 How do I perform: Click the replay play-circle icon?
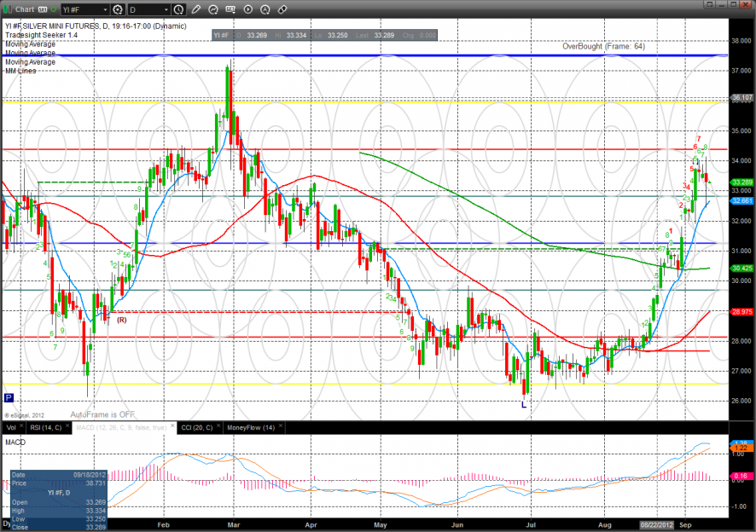click(247, 9)
